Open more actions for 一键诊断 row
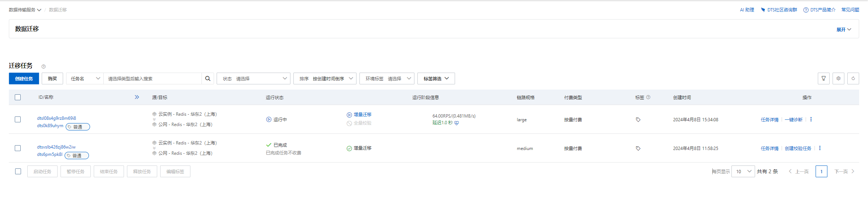The image size is (868, 199). point(811,119)
